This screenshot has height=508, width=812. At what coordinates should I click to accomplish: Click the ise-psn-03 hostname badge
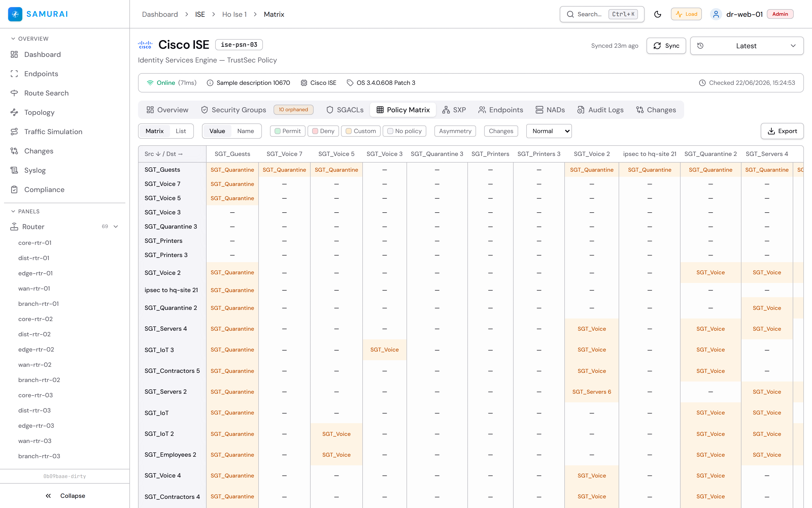(x=239, y=45)
